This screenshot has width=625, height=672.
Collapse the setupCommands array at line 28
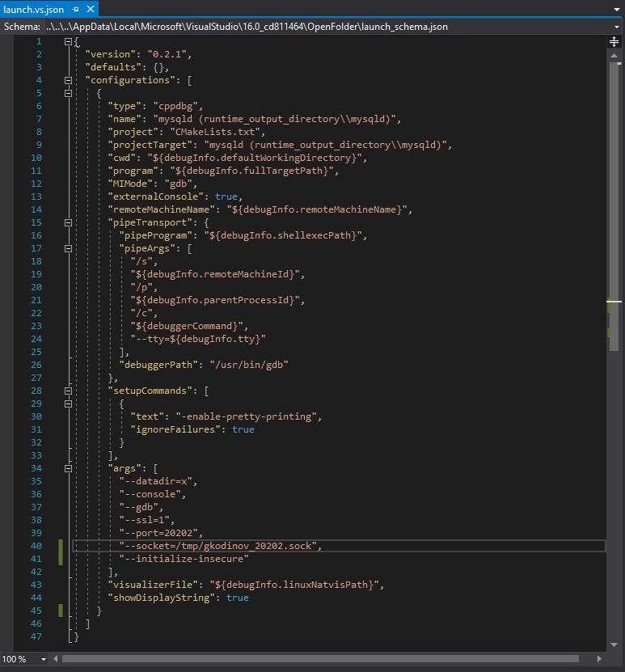(x=68, y=391)
